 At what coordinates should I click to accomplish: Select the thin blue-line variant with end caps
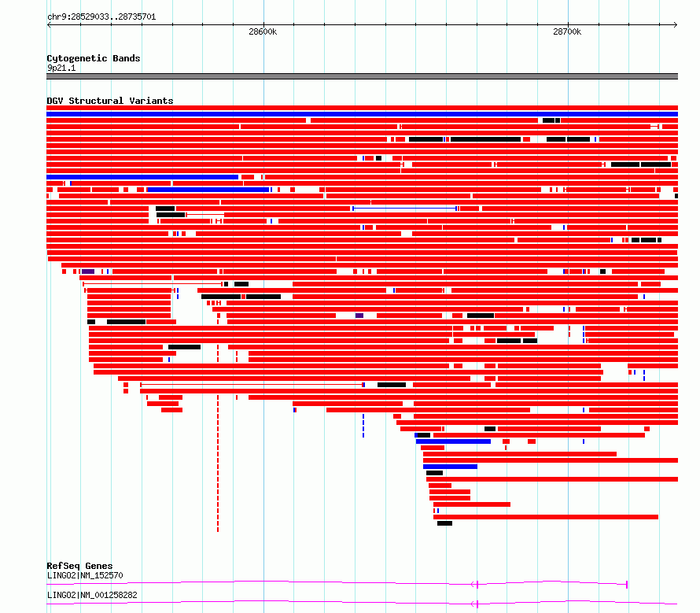pyautogui.click(x=405, y=209)
